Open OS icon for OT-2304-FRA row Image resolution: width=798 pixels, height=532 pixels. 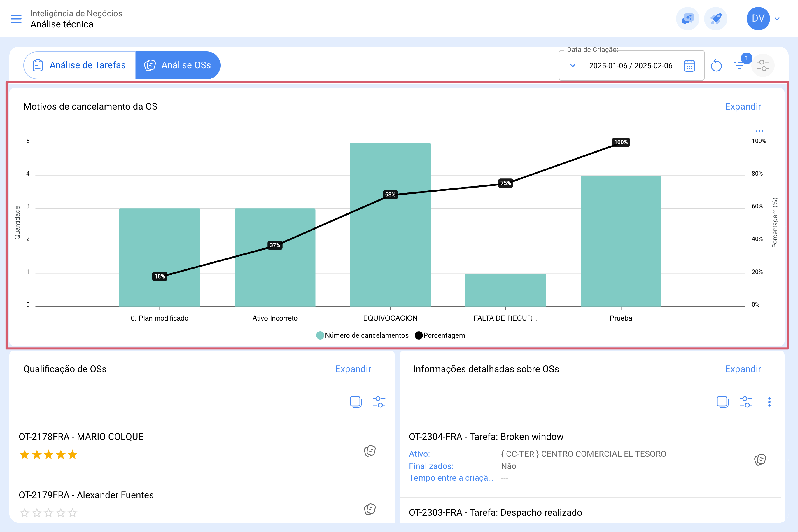click(x=760, y=459)
